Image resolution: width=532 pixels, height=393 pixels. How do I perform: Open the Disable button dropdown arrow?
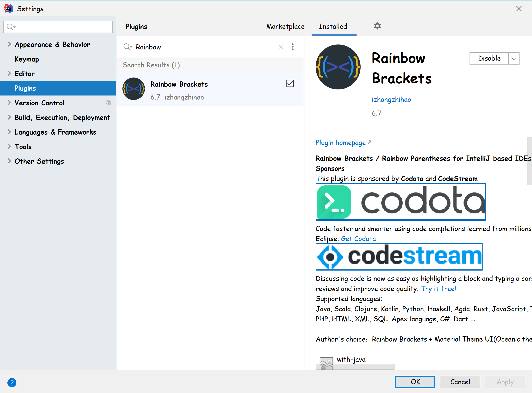(514, 58)
